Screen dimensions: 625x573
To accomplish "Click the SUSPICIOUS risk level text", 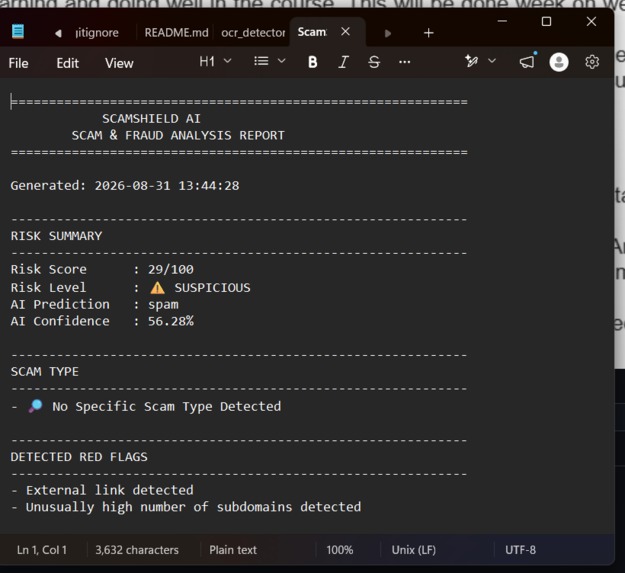I will 212,287.
